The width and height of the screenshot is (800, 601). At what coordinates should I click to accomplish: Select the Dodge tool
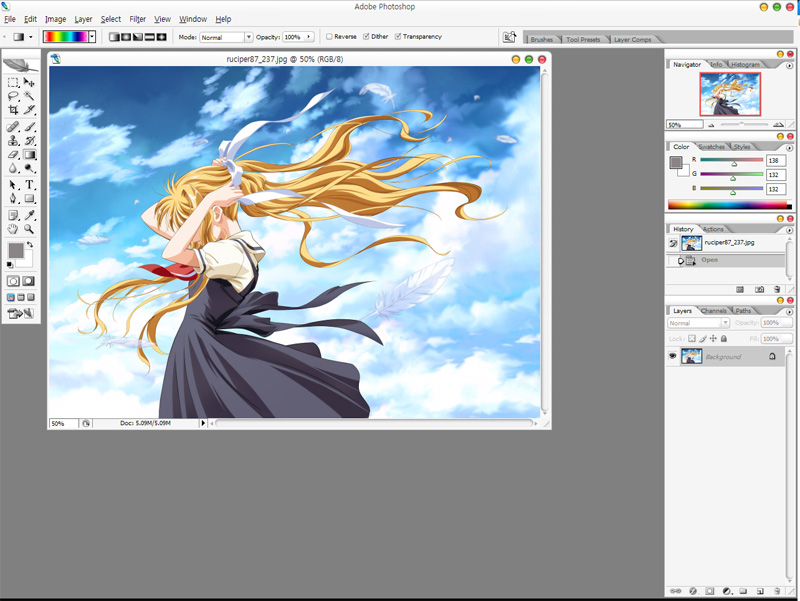(29, 168)
